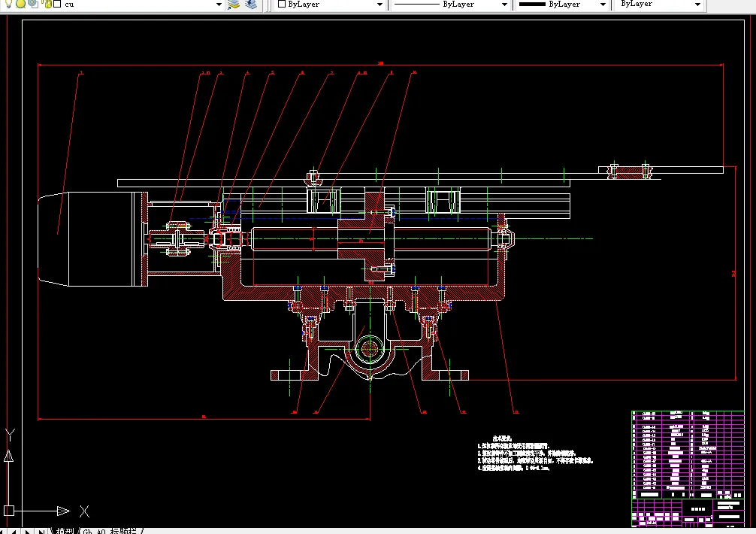The height and width of the screenshot is (534, 756).
Task: Go to next layout tab arrow
Action: tap(28, 532)
